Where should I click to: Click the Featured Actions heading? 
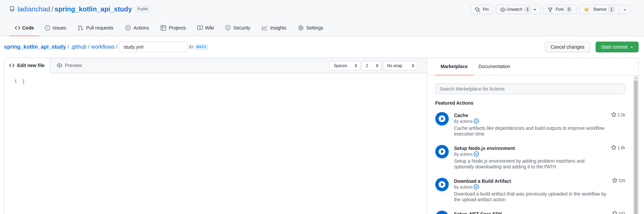point(454,103)
